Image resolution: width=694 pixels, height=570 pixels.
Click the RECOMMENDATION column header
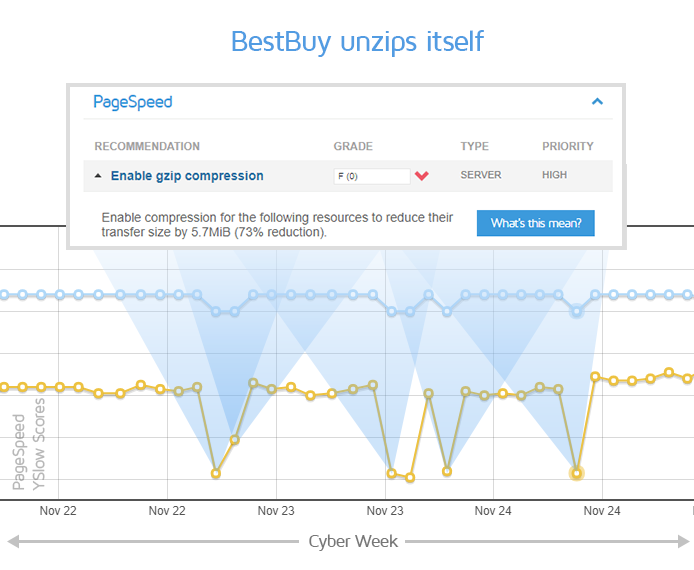147,146
